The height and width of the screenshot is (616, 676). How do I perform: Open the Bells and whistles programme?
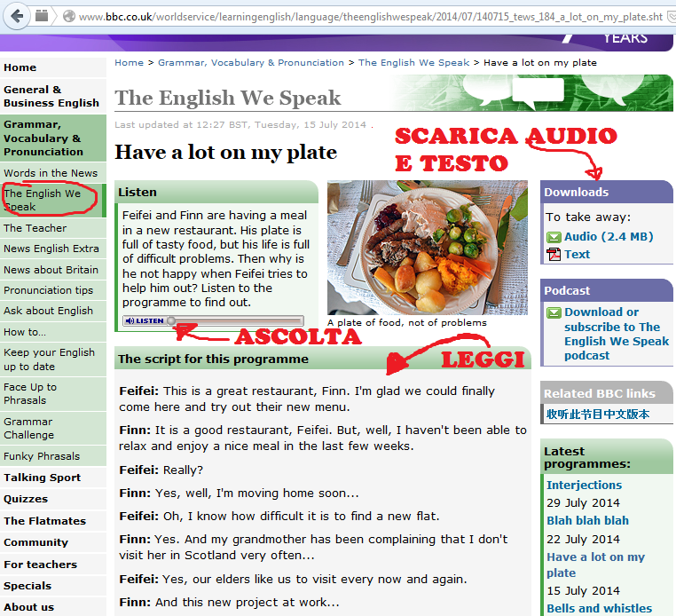click(x=599, y=608)
